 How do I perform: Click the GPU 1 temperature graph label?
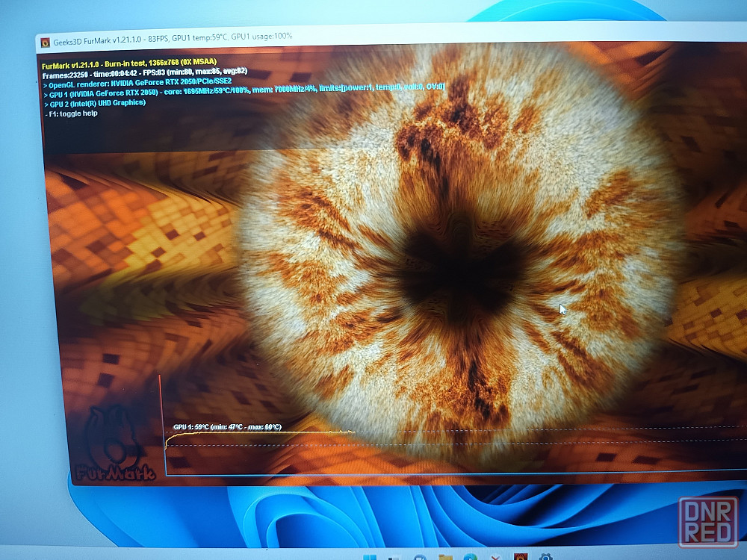point(227,427)
